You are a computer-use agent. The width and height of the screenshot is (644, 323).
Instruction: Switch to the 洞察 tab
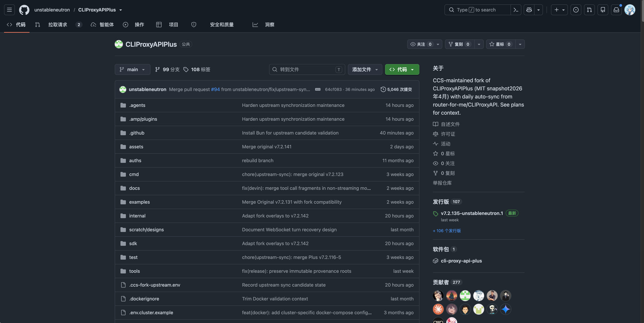(x=263, y=24)
